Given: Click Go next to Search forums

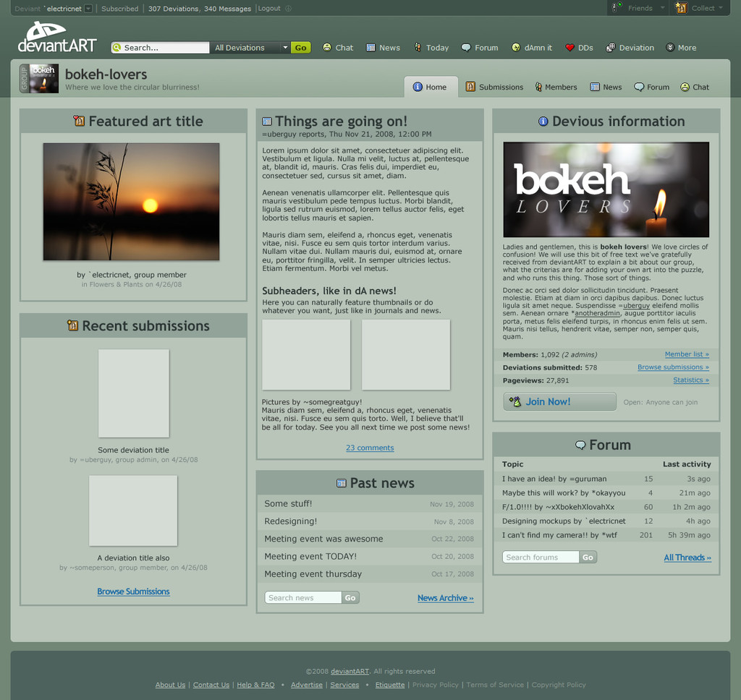Looking at the screenshot, I should coord(588,557).
